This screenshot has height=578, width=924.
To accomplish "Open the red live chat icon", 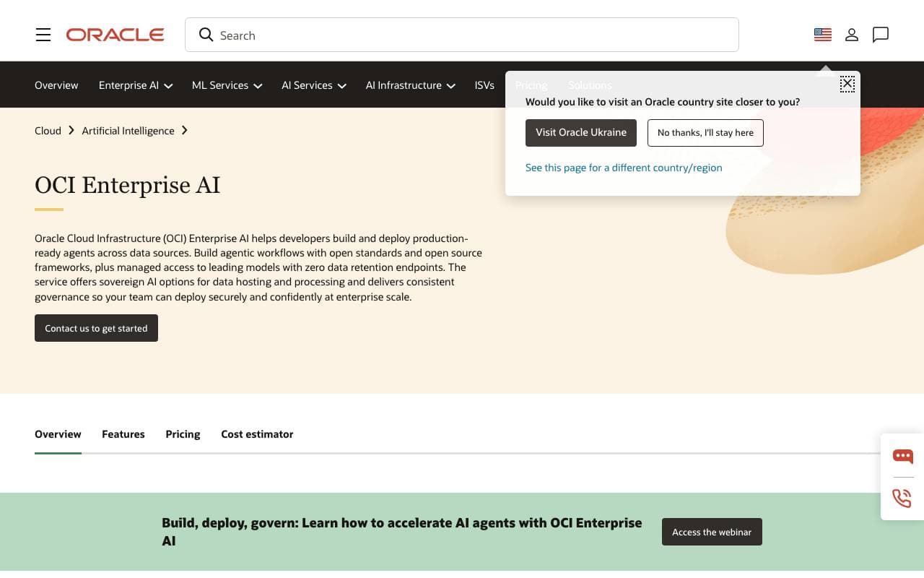I will click(902, 456).
